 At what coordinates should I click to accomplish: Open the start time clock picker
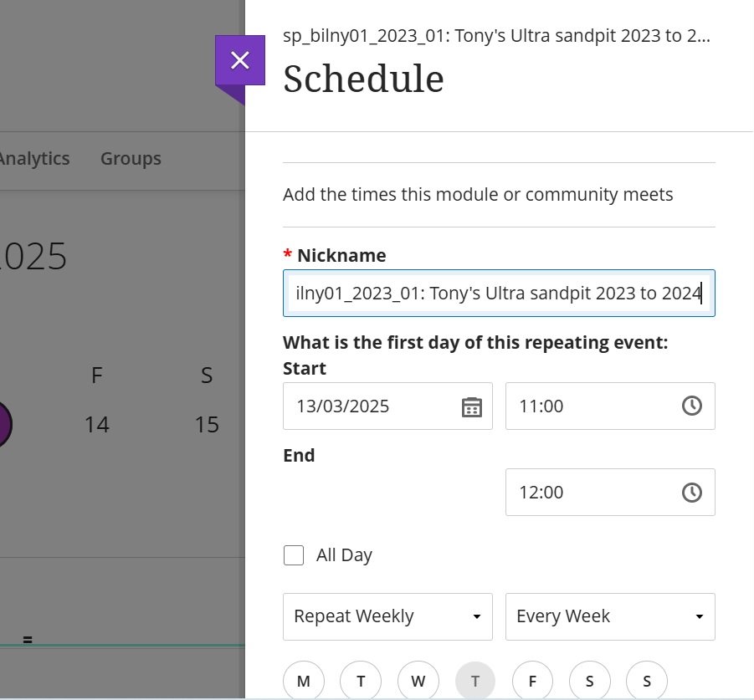691,406
